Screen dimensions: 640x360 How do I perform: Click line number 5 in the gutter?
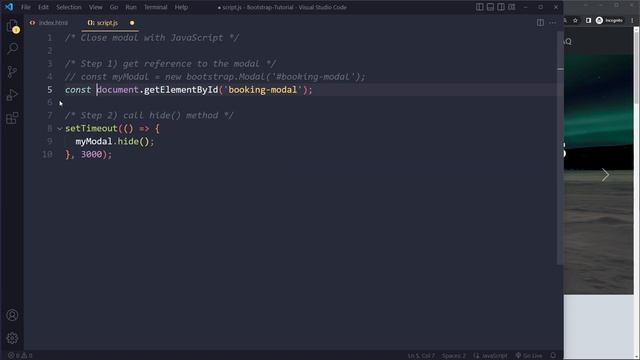49,89
